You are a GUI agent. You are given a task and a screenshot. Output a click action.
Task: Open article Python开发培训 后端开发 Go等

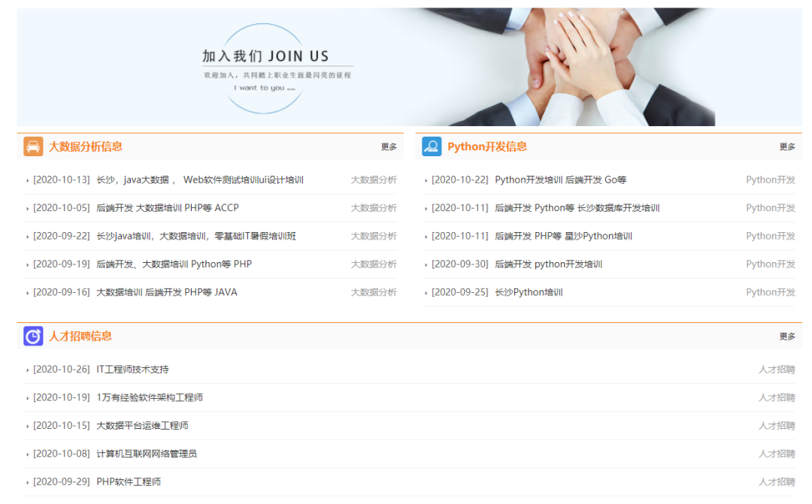[560, 180]
